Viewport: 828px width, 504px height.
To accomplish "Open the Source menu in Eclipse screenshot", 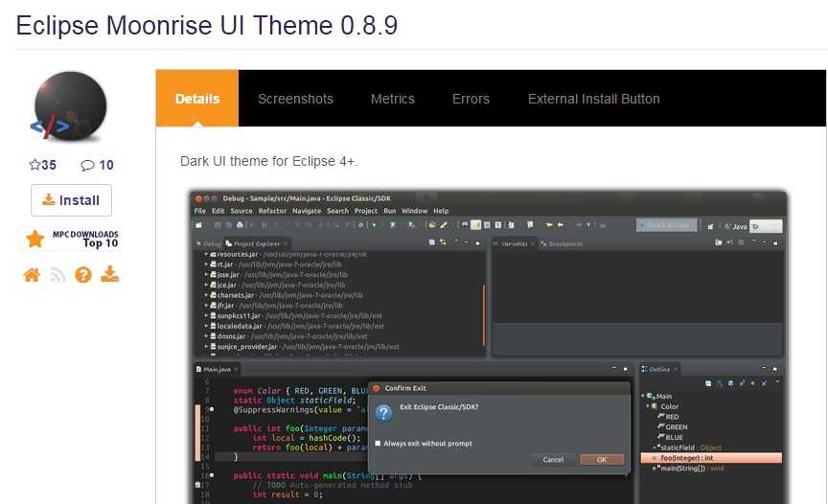I will [x=241, y=211].
